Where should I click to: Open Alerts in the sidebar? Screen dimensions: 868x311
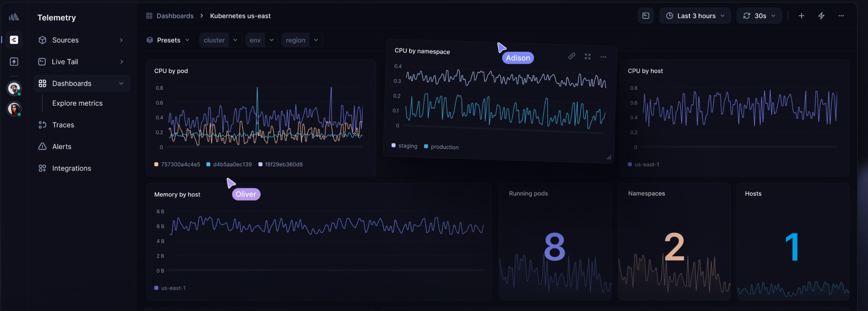(81, 146)
